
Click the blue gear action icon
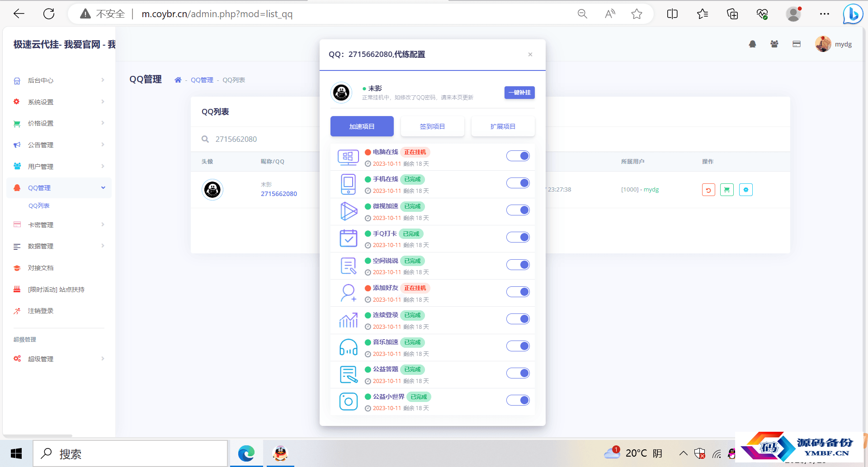746,190
